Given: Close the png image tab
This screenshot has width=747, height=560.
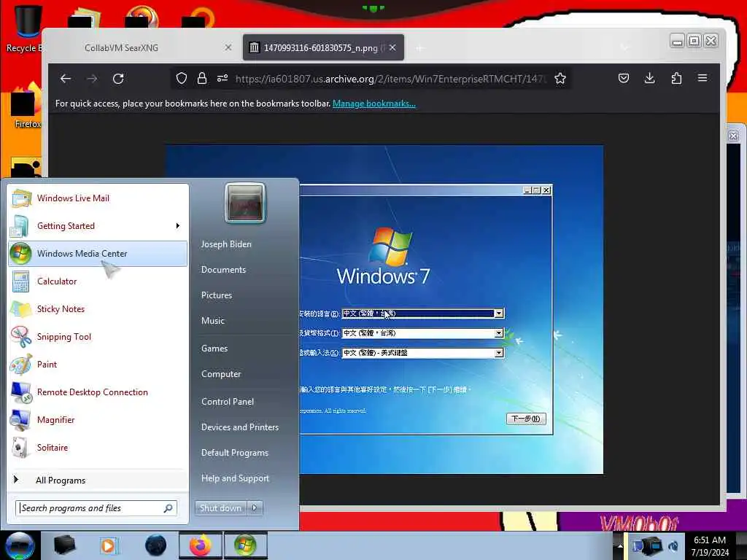Looking at the screenshot, I should click(x=392, y=47).
